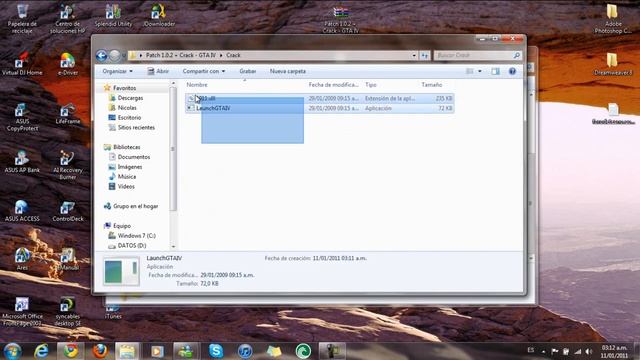The height and width of the screenshot is (360, 640).
Task: Click the search magnifier icon
Action: click(517, 55)
